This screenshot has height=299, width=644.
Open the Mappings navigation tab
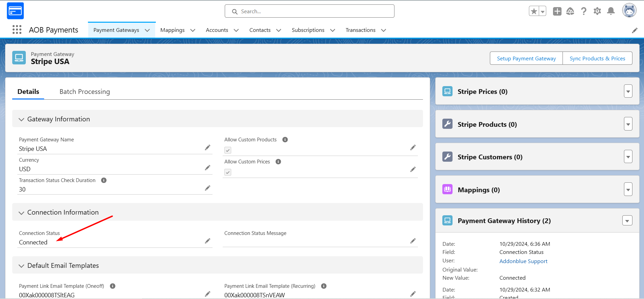pos(172,30)
